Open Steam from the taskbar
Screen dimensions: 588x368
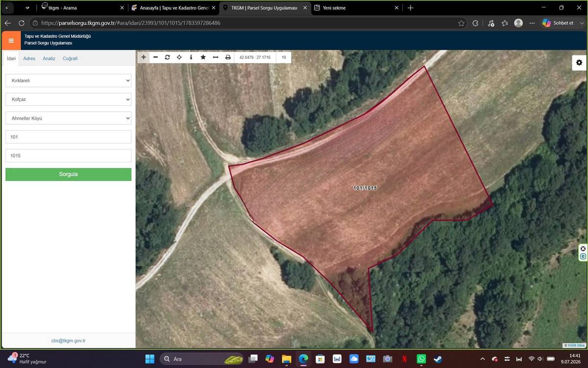point(438,359)
